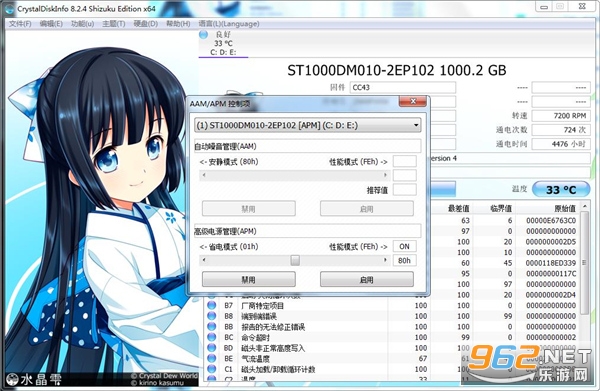600x391 pixels.
Task: Click the APM 启用 button
Action: coord(367,279)
